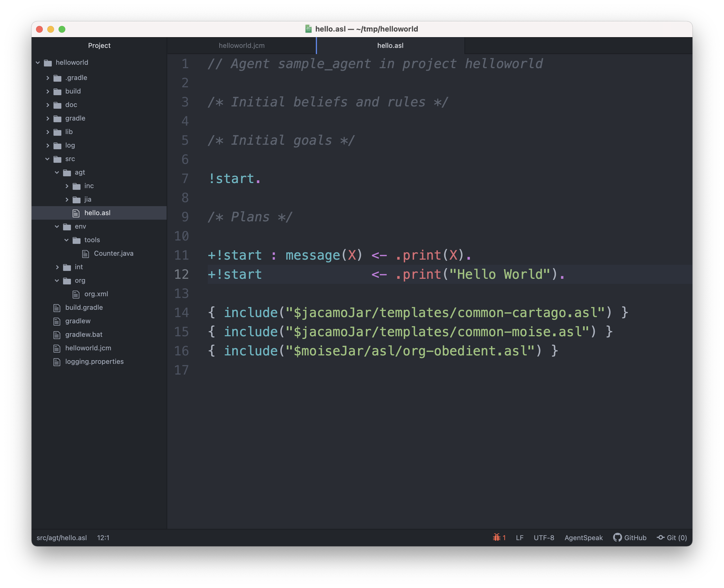Open Git (0) changes in status bar
The width and height of the screenshot is (724, 588).
click(672, 538)
